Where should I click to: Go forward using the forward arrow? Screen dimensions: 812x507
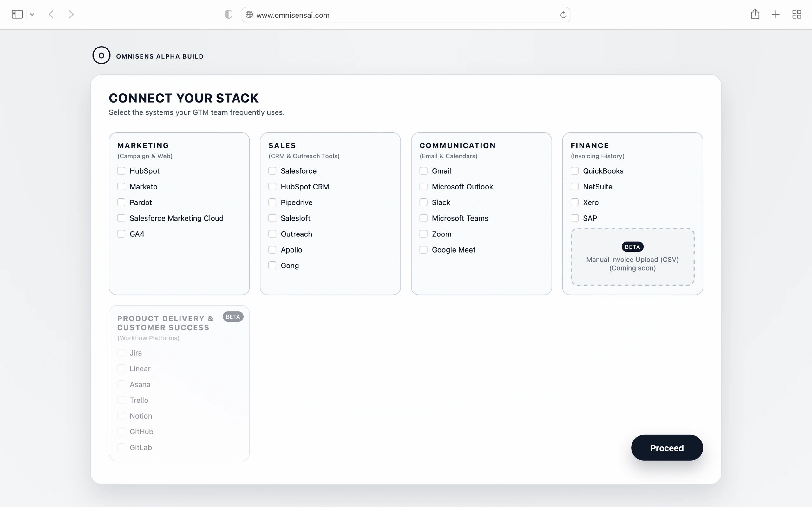[x=71, y=15]
